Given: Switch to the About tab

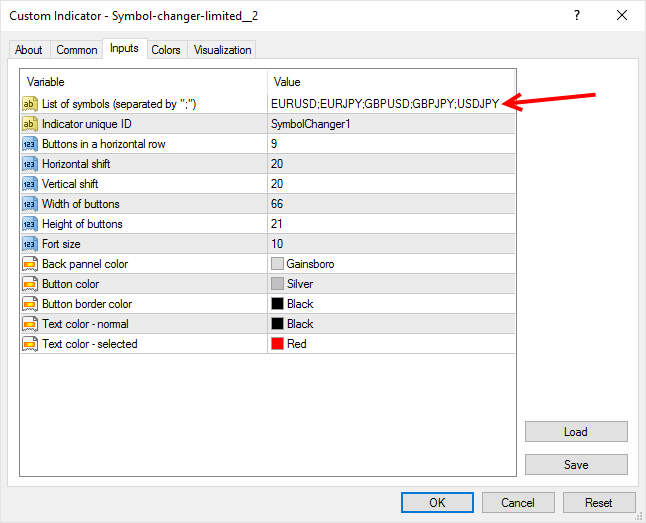Looking at the screenshot, I should [29, 50].
